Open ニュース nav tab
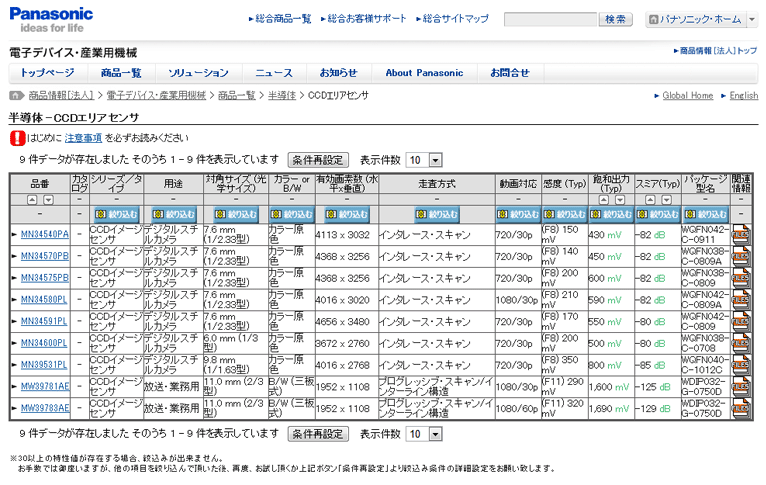Image resolution: width=766 pixels, height=485 pixels. (274, 73)
